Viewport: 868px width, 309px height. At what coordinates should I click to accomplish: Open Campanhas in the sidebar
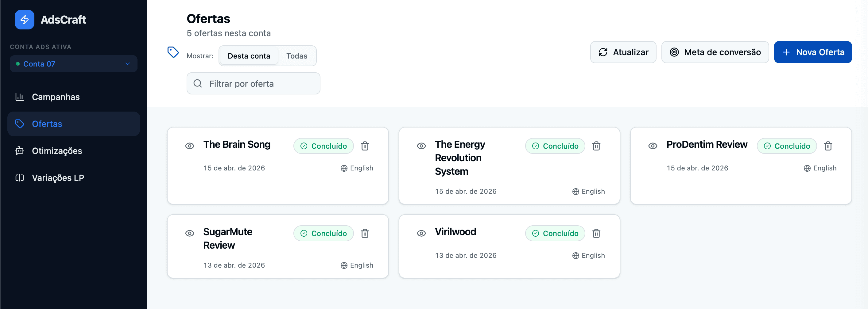pyautogui.click(x=56, y=97)
